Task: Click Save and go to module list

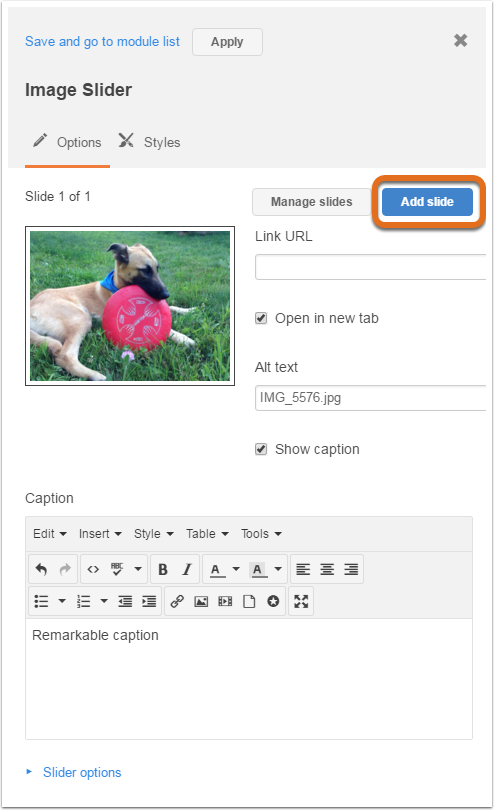Action: pyautogui.click(x=102, y=41)
